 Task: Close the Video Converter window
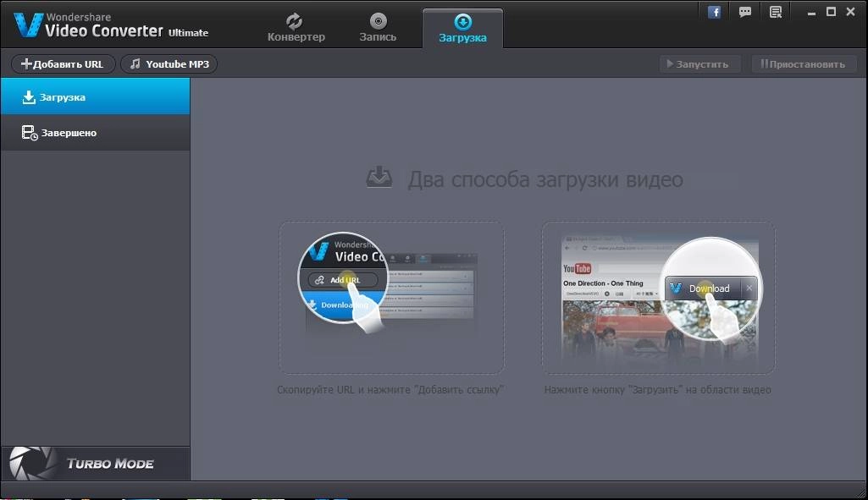point(851,12)
